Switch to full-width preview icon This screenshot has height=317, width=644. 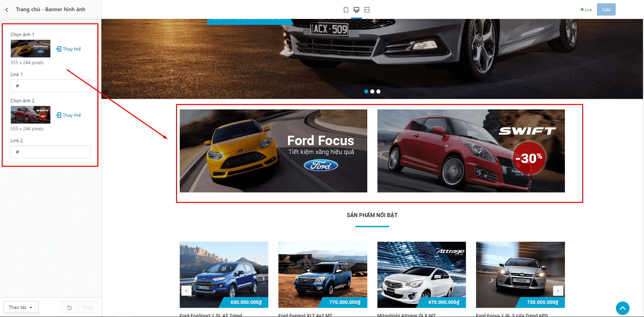pyautogui.click(x=367, y=10)
